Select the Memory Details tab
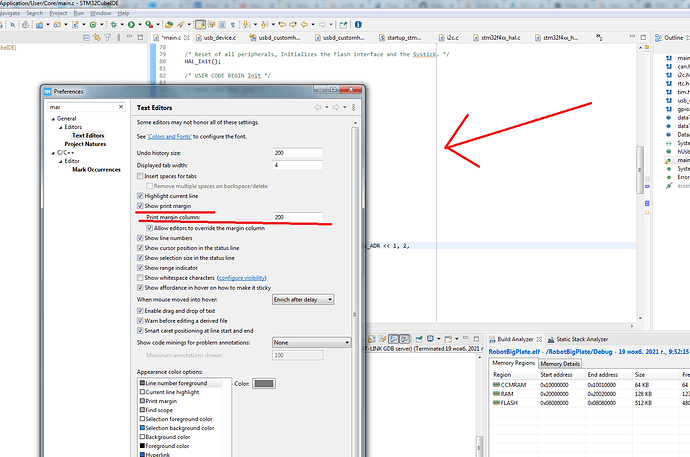Image resolution: width=690 pixels, height=457 pixels. [560, 364]
